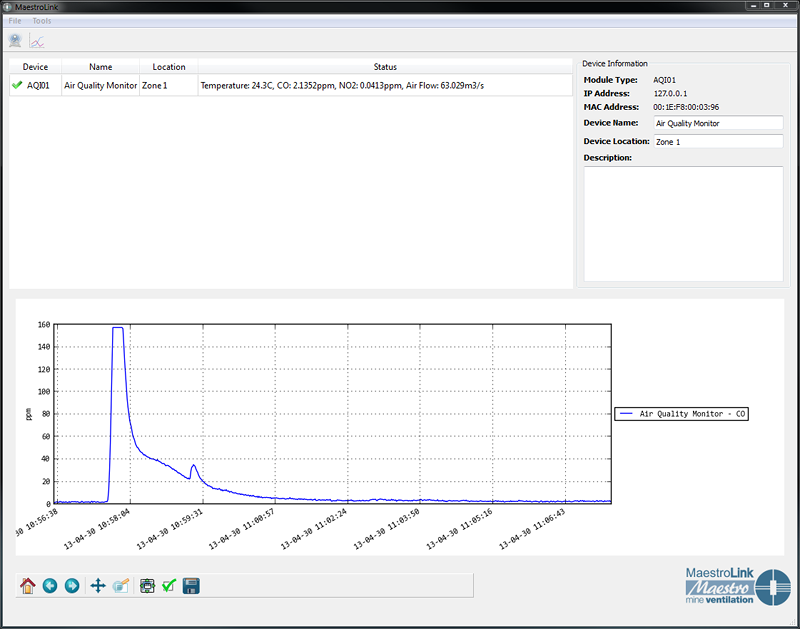The height and width of the screenshot is (629, 800).
Task: Click the Temperature and CO status text
Action: point(342,85)
